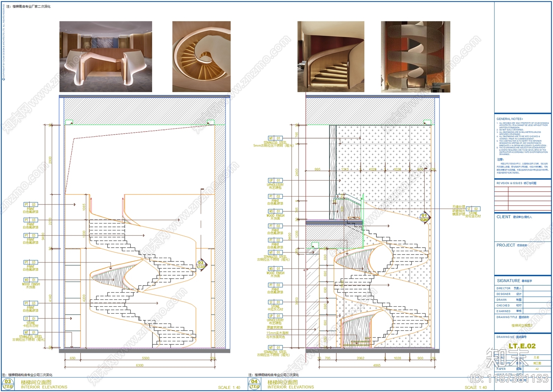Select the diamond 03 section marker in the left elevation

[x=201, y=265]
